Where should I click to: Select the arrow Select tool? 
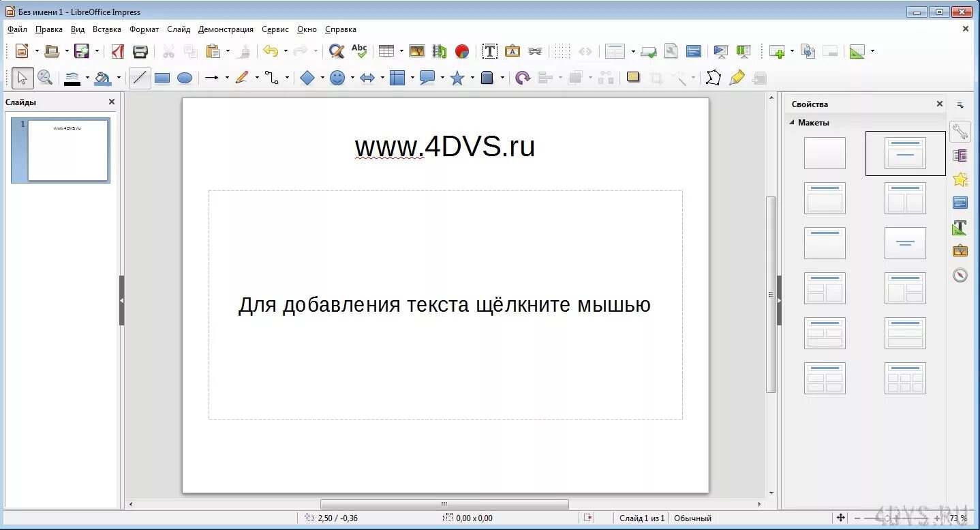click(x=22, y=78)
